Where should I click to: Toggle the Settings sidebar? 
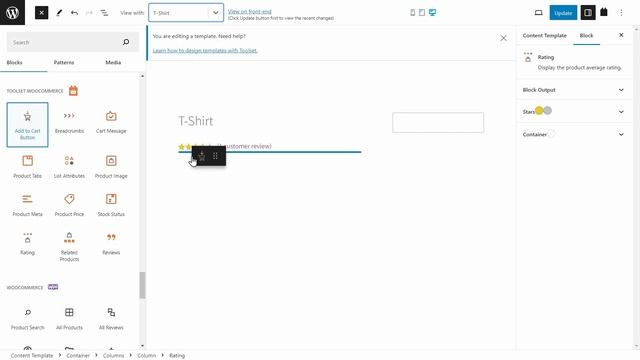coord(588,13)
